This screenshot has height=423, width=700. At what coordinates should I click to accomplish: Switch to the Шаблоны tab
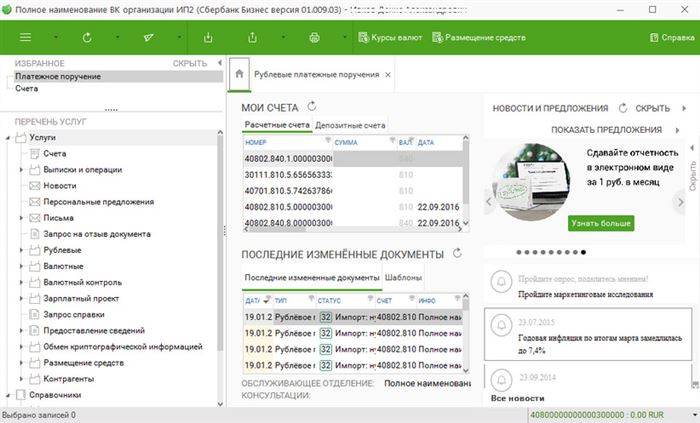(403, 278)
